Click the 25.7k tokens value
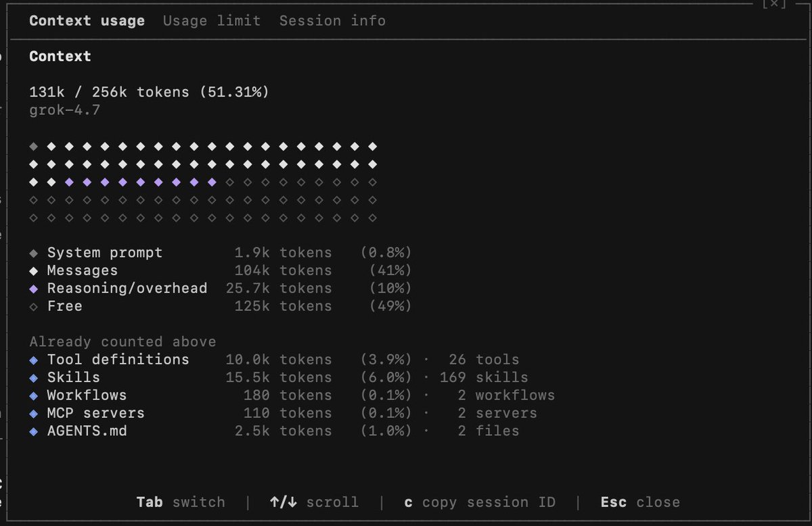The width and height of the screenshot is (812, 526). pos(279,288)
